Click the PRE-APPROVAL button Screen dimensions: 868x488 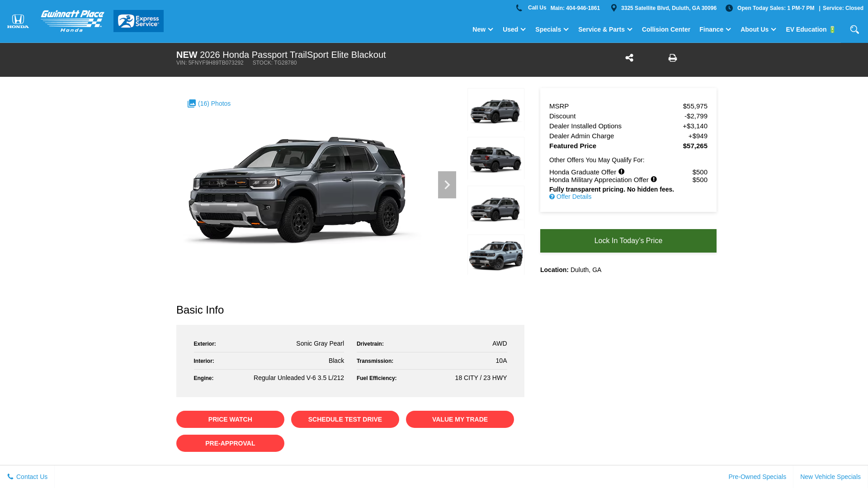tap(230, 443)
